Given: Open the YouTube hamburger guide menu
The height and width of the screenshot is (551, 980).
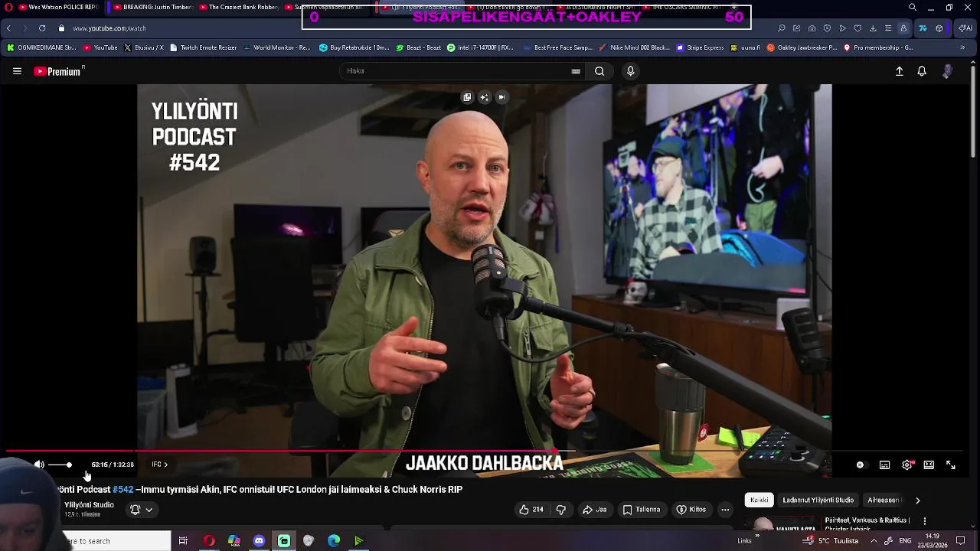Looking at the screenshot, I should [17, 71].
